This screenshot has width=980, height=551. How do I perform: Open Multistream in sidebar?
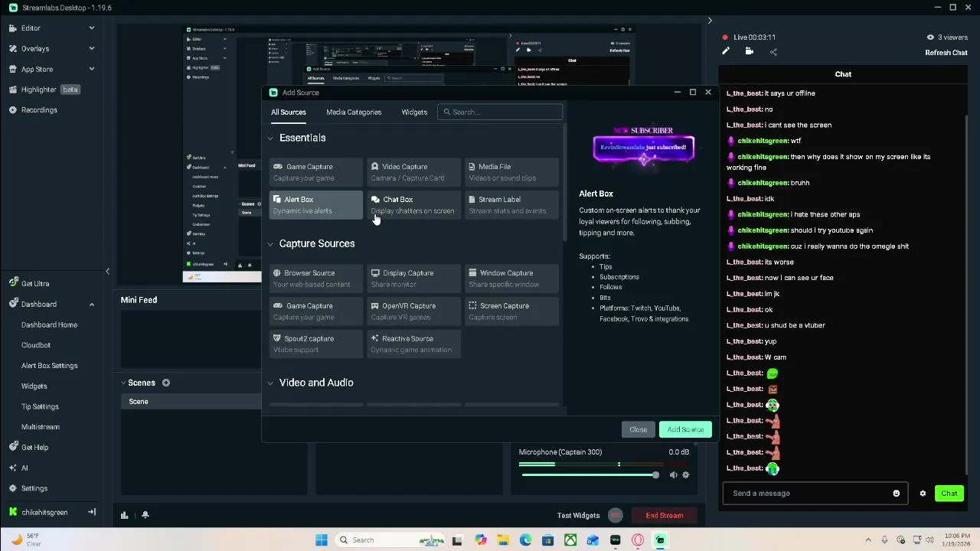pos(40,427)
